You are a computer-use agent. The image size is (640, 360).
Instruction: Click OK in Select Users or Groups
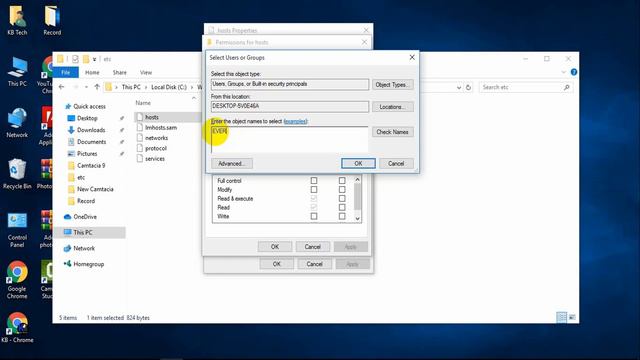coord(358,163)
